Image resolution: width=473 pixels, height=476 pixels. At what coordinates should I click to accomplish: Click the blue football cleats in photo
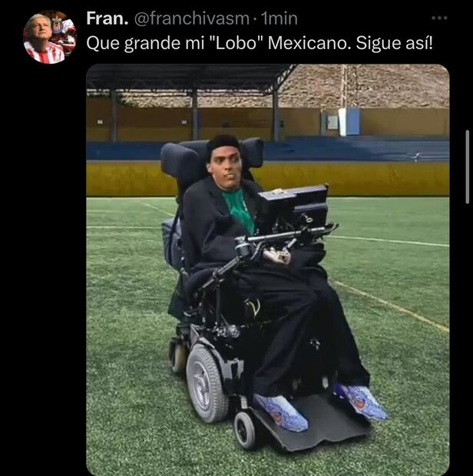tap(319, 405)
